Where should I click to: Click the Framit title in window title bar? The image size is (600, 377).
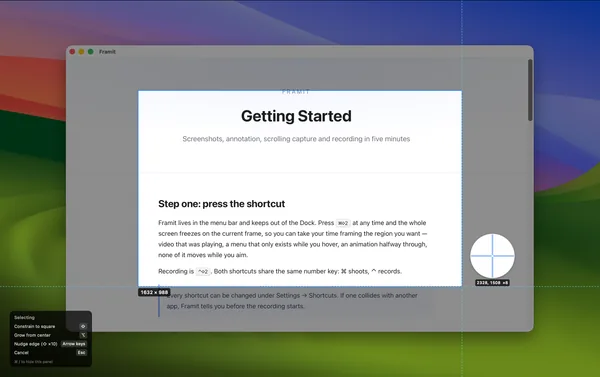pos(107,52)
